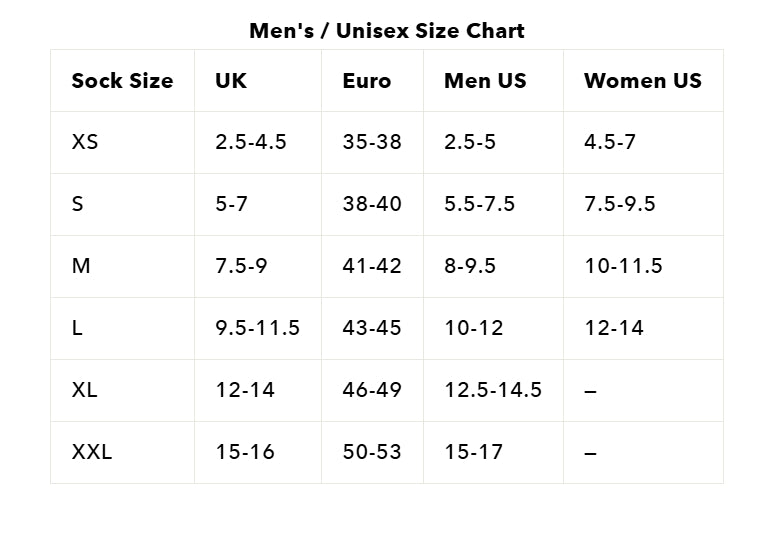Click the Men US column header

click(485, 81)
